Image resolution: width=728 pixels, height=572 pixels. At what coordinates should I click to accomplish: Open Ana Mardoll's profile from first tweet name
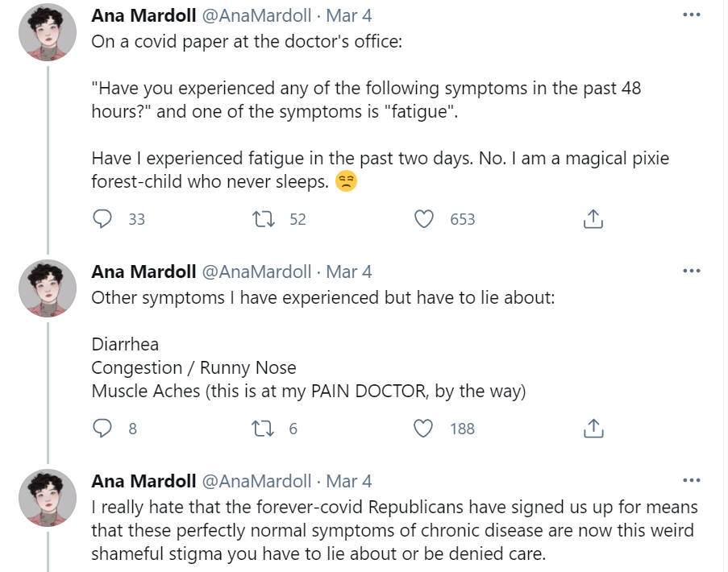pos(144,16)
